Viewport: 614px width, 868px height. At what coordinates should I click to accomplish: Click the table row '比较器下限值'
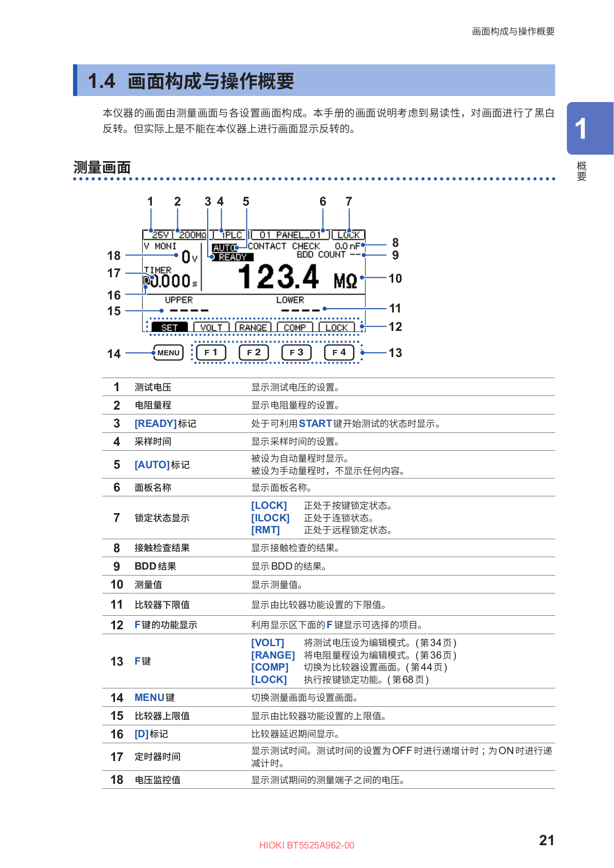pyautogui.click(x=329, y=605)
